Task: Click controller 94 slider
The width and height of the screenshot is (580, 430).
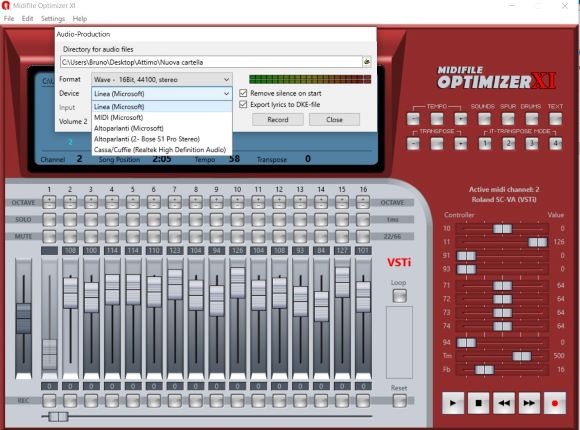Action: click(x=466, y=342)
